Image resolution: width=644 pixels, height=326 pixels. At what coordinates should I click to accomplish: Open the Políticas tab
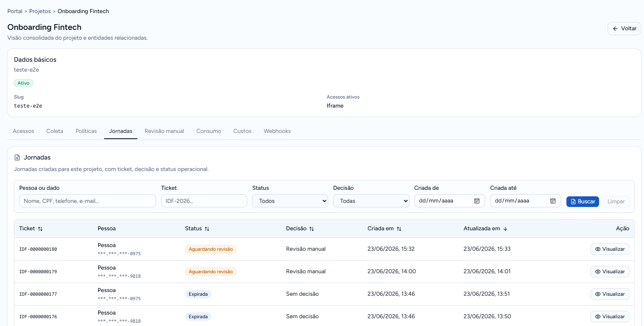[86, 131]
